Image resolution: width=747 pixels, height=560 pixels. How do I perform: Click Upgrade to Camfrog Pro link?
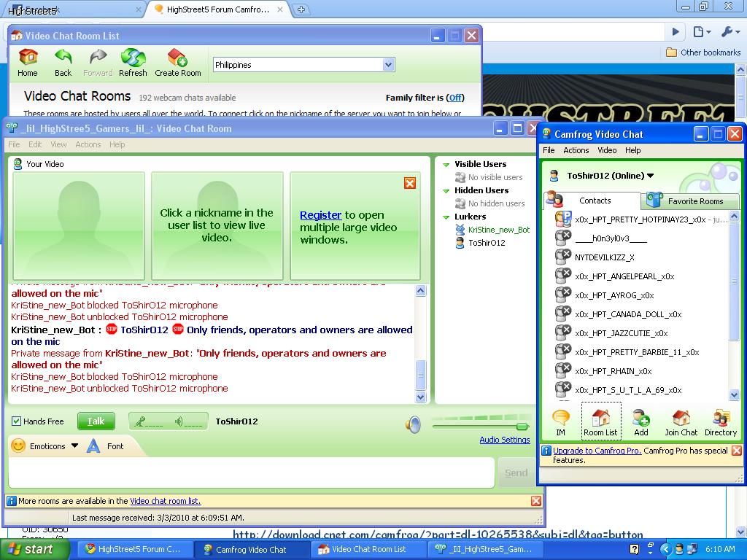(x=597, y=451)
